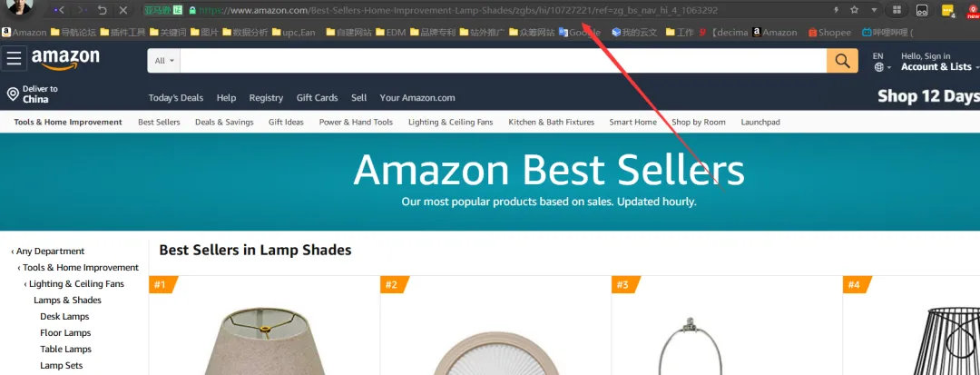Open the All departments search dropdown
This screenshot has width=980, height=375.
click(x=164, y=61)
